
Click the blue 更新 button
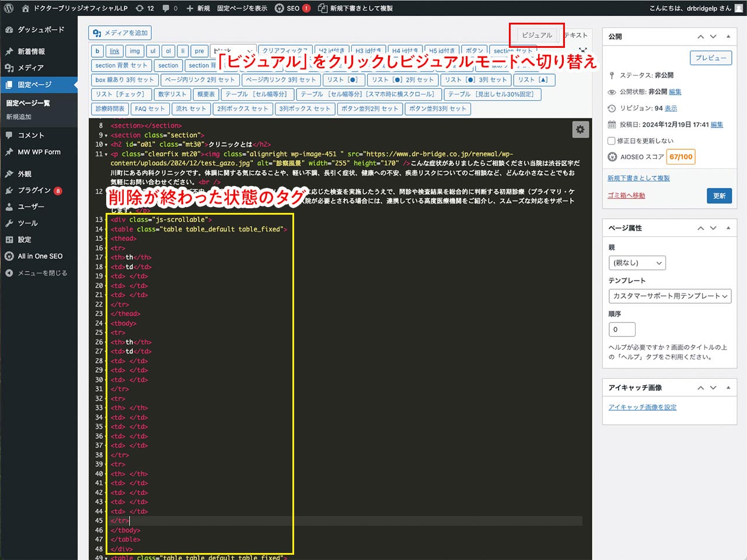(719, 196)
